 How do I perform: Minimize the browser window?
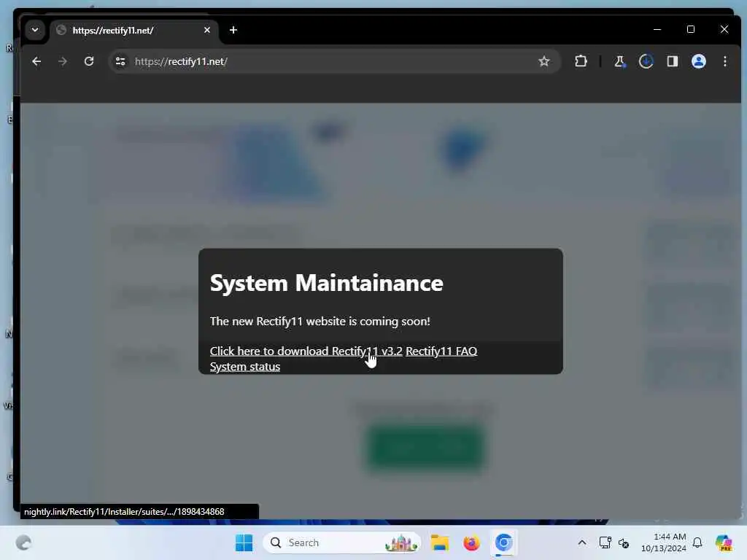(x=657, y=29)
